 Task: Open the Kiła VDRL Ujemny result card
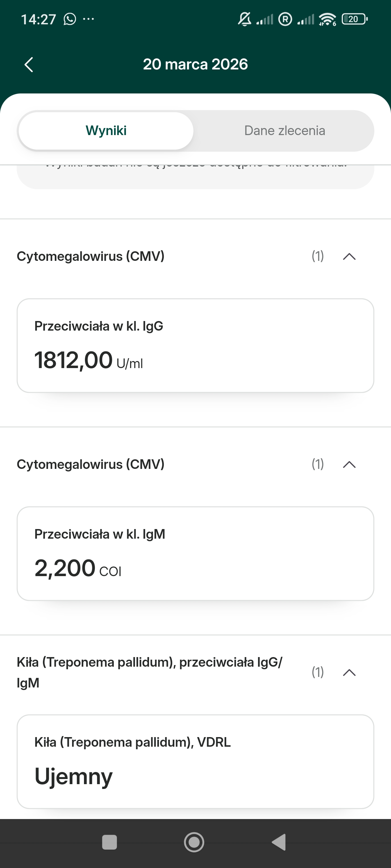tap(195, 761)
